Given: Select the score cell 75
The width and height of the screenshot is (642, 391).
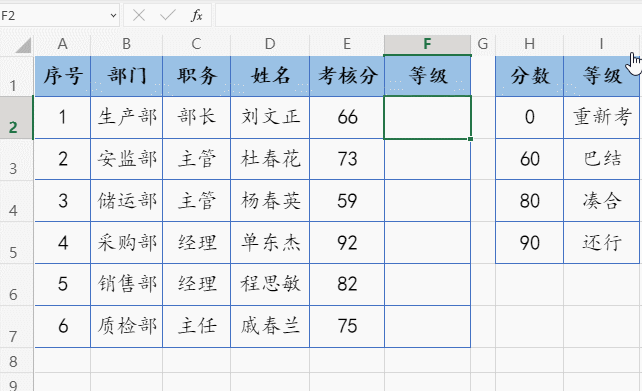Looking at the screenshot, I should click(x=347, y=327).
